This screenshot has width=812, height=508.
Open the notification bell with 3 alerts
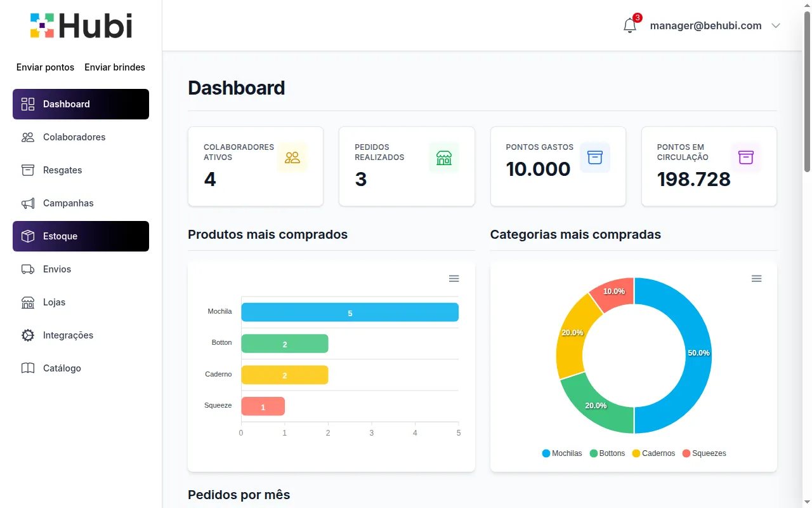coord(630,25)
